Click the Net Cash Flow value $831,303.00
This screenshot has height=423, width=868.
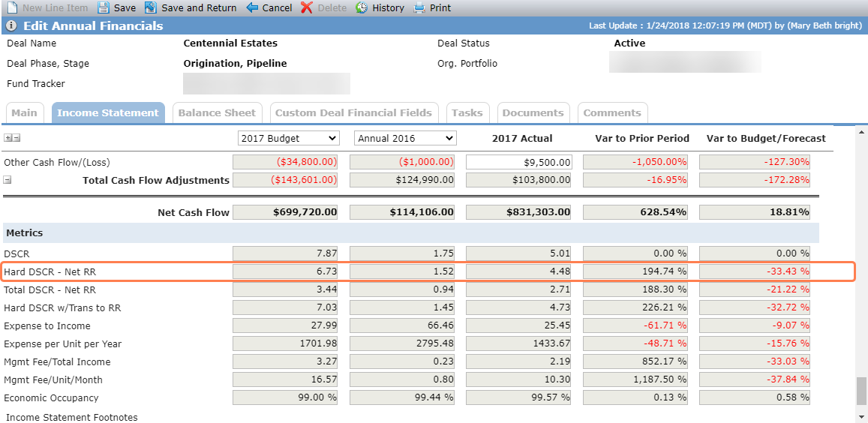[x=518, y=212]
